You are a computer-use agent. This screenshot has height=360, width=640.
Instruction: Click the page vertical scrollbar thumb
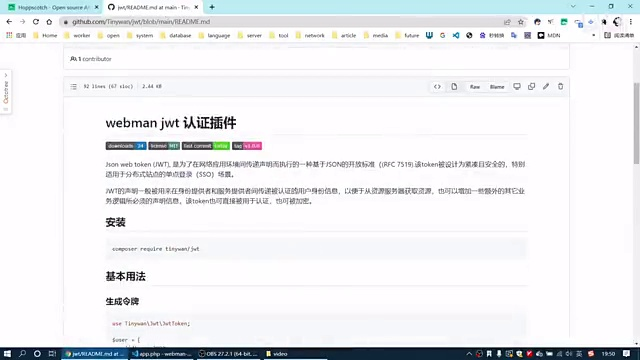pyautogui.click(x=636, y=123)
